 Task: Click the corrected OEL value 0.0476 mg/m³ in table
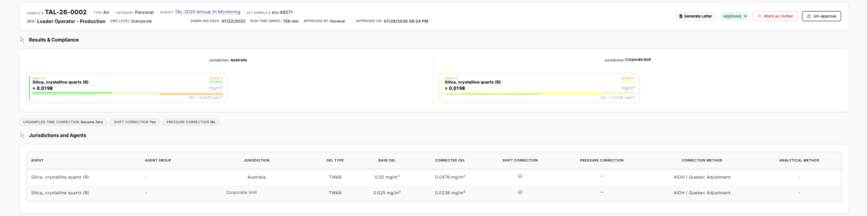point(450,177)
